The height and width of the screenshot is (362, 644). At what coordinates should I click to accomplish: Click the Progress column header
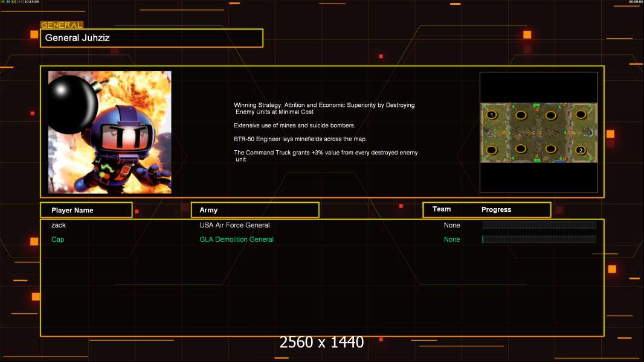[x=496, y=209]
